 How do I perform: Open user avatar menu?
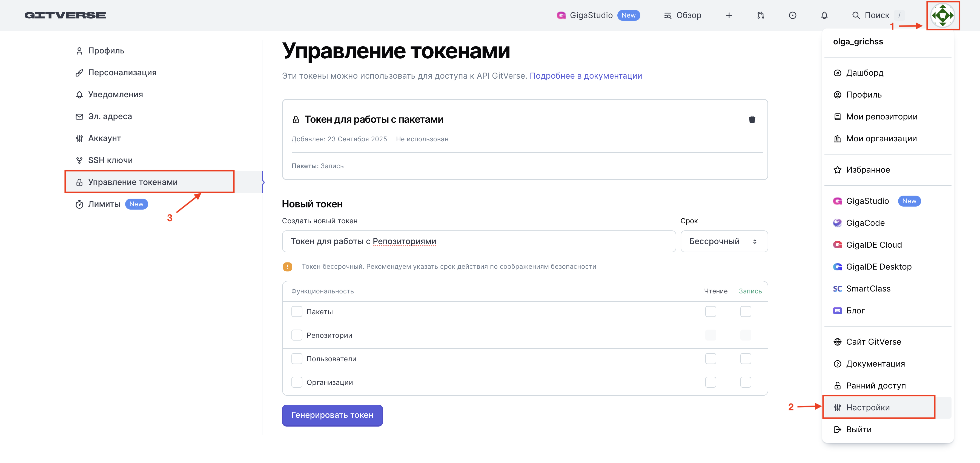tap(942, 15)
